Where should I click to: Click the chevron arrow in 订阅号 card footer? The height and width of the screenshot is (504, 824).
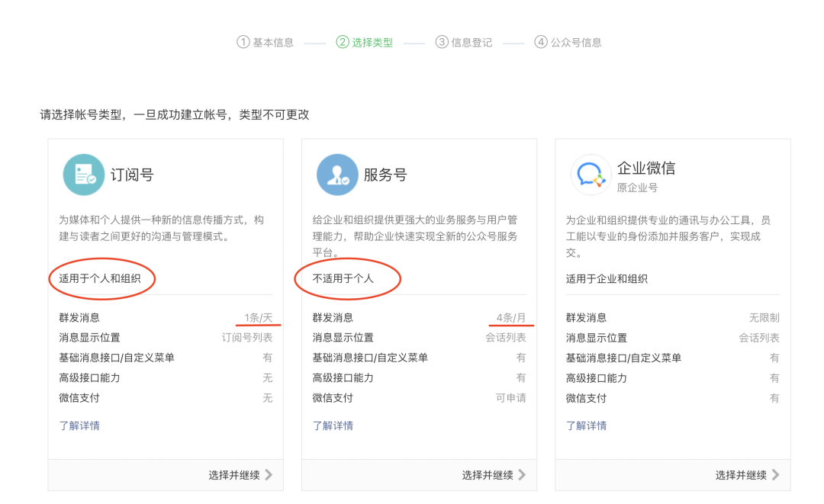(x=269, y=475)
